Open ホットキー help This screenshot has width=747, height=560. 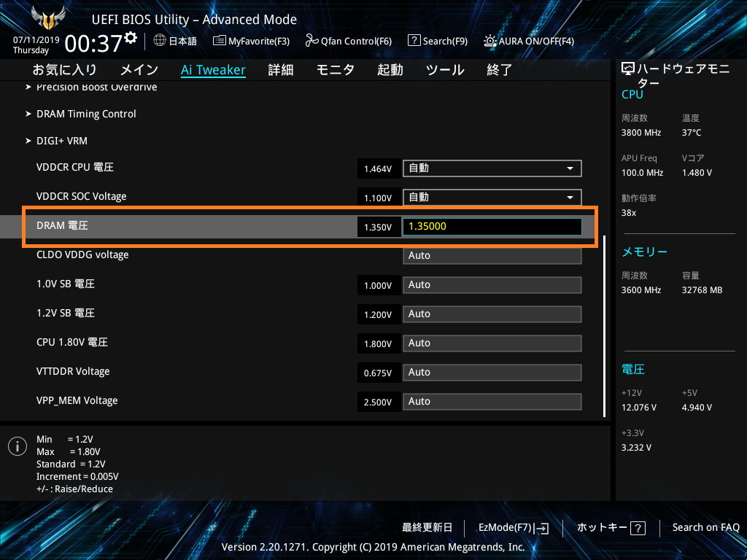coord(611,528)
